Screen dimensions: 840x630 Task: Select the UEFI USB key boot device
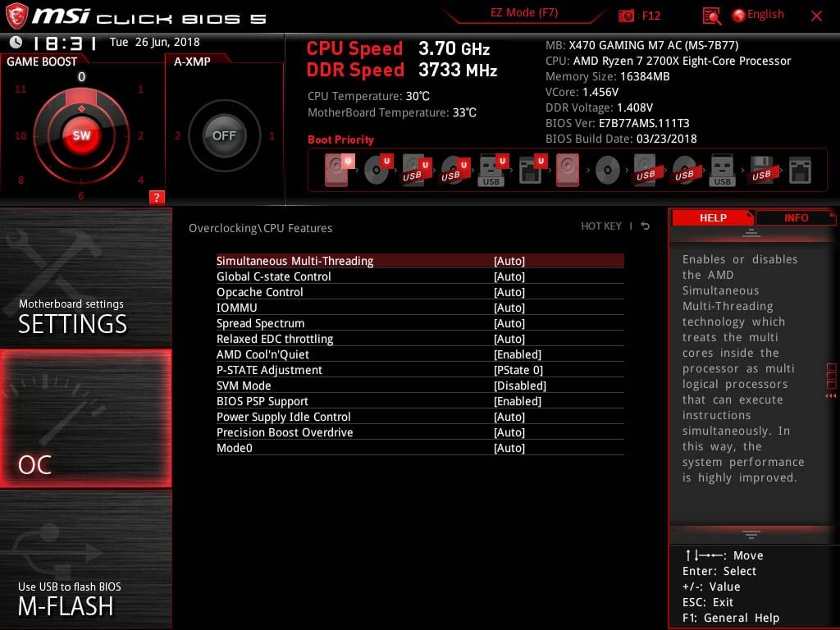[x=493, y=170]
